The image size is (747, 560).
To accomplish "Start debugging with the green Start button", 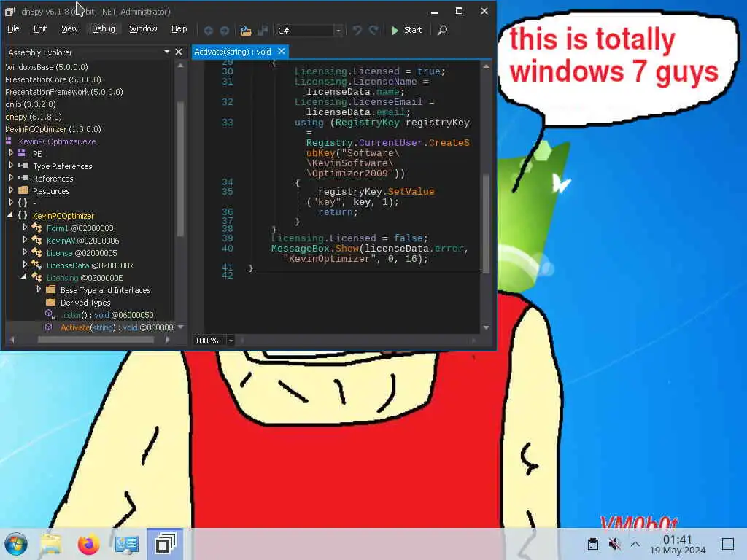I will point(407,30).
